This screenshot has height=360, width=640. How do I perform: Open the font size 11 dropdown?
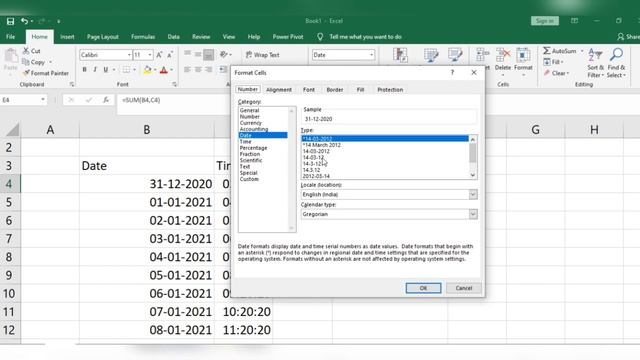[150, 55]
